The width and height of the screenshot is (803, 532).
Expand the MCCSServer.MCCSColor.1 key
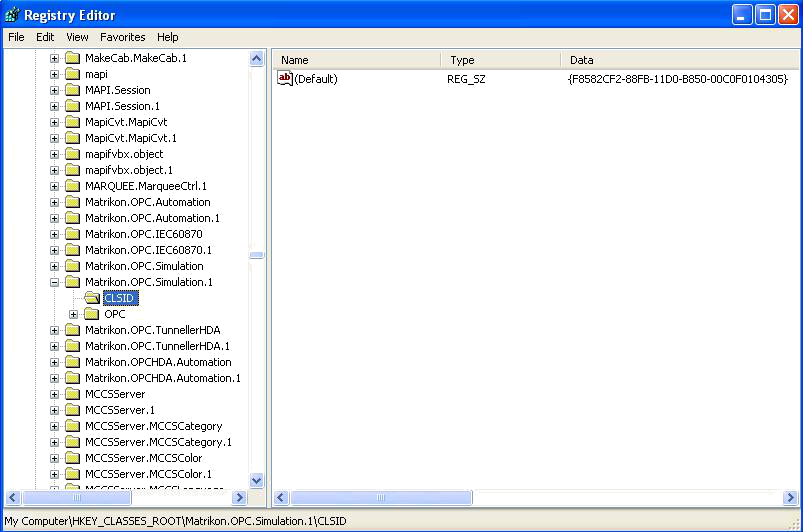point(54,474)
